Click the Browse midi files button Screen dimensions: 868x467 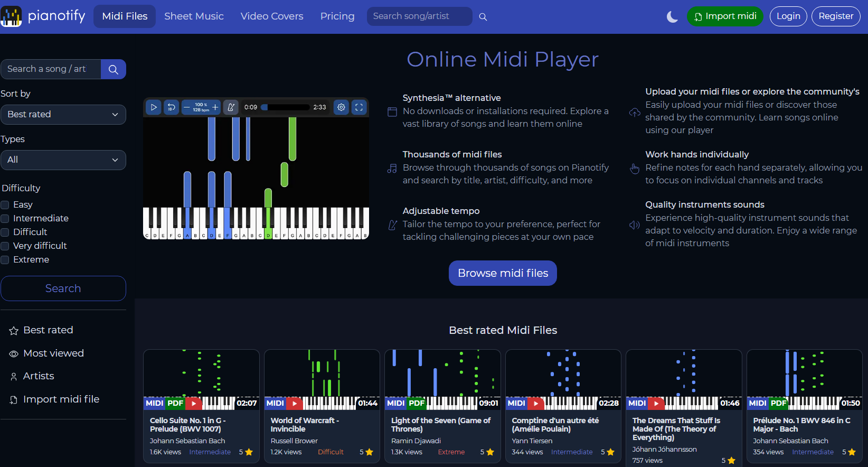pyautogui.click(x=503, y=273)
